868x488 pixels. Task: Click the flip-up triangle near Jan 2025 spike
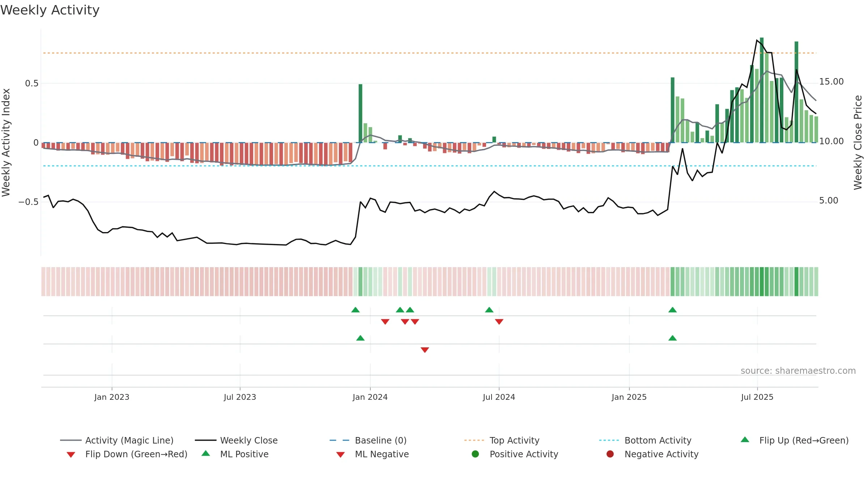pos(673,310)
